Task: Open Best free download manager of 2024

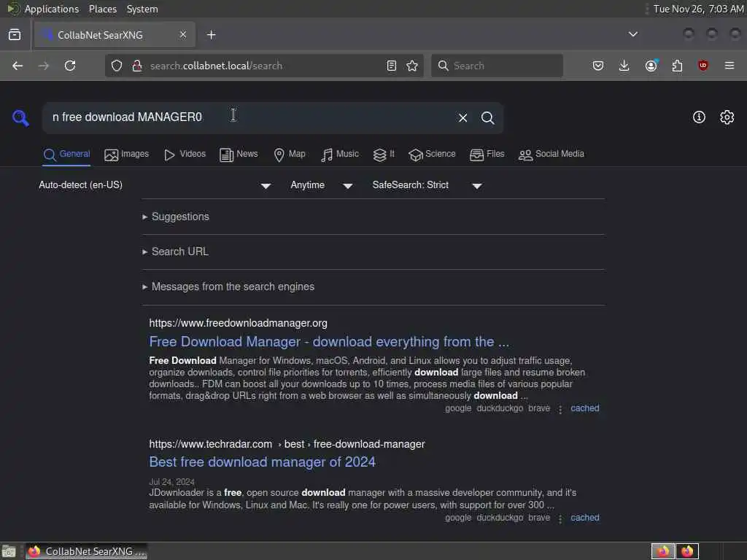Action: 263,462
